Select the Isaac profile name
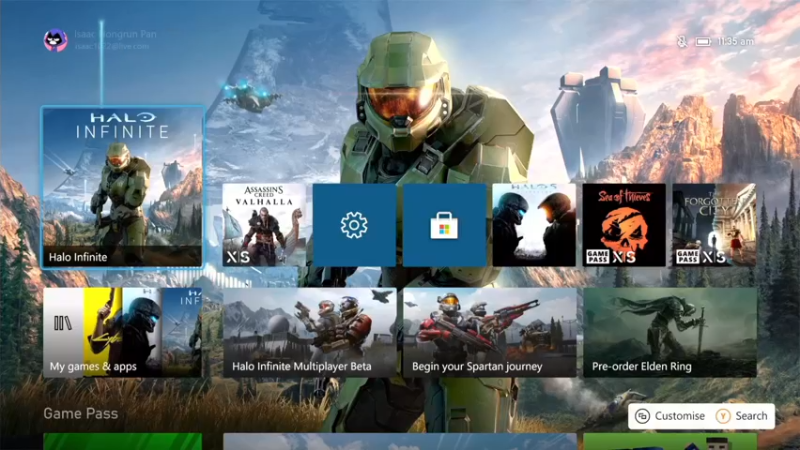800x450 pixels. [115, 34]
